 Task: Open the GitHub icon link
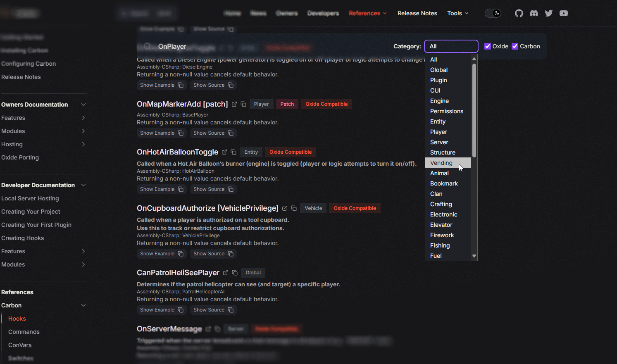[519, 13]
